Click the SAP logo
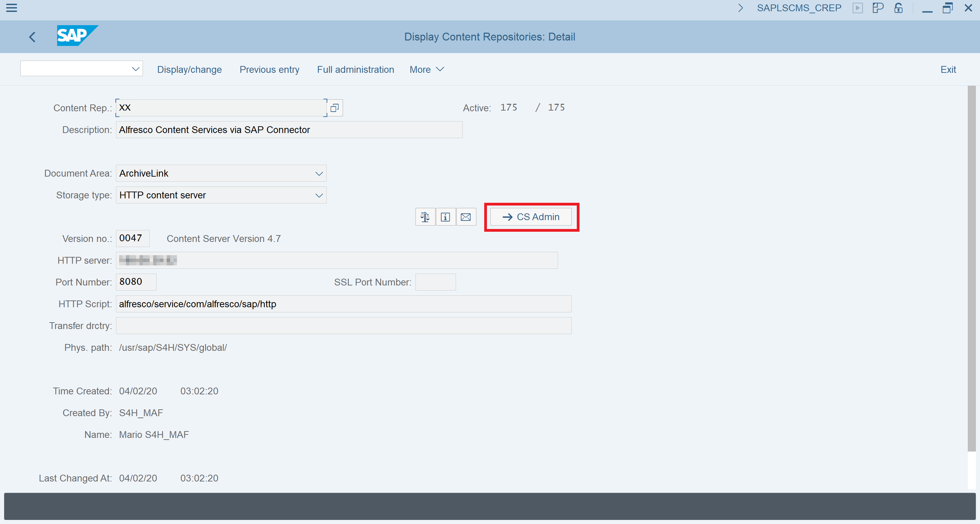980x524 pixels. coord(77,35)
